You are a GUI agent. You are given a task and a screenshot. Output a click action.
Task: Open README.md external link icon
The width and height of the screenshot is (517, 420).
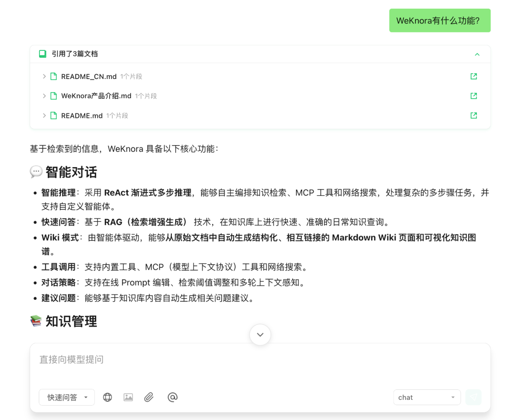(473, 115)
